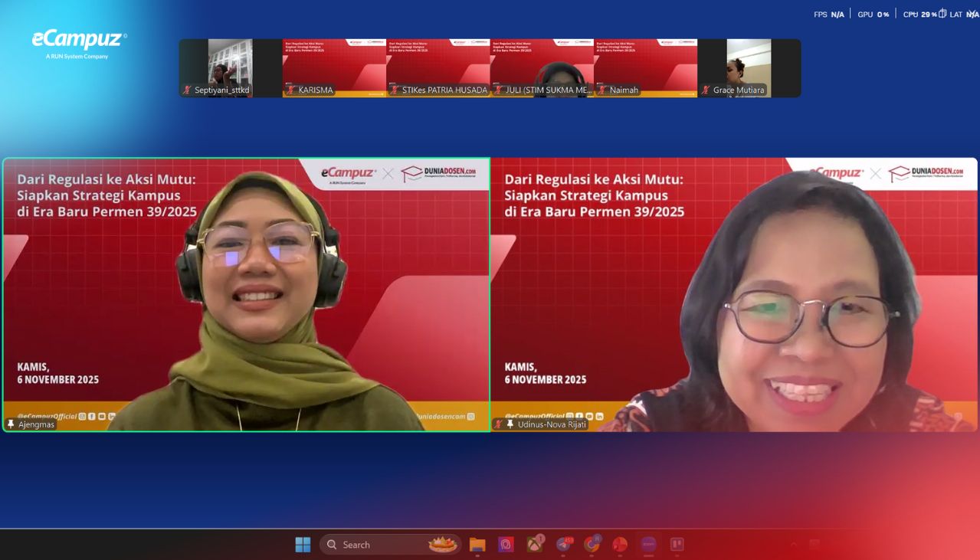The image size is (980, 560).
Task: Select the Naimah participant thumbnail
Action: (x=645, y=67)
